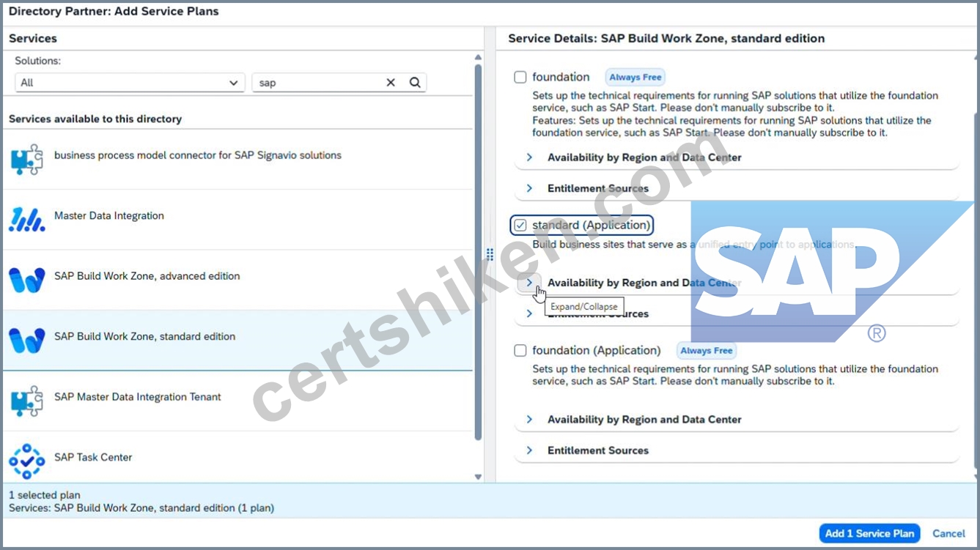Image resolution: width=980 pixels, height=550 pixels.
Task: Click the search magnifier icon
Action: point(415,83)
